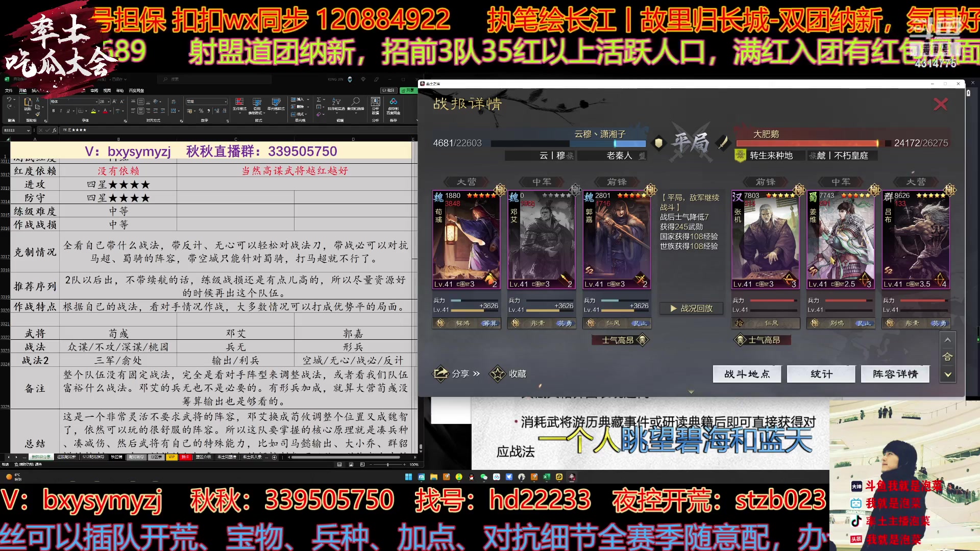
Task: Expand the Format cells dropdown
Action: [306, 114]
